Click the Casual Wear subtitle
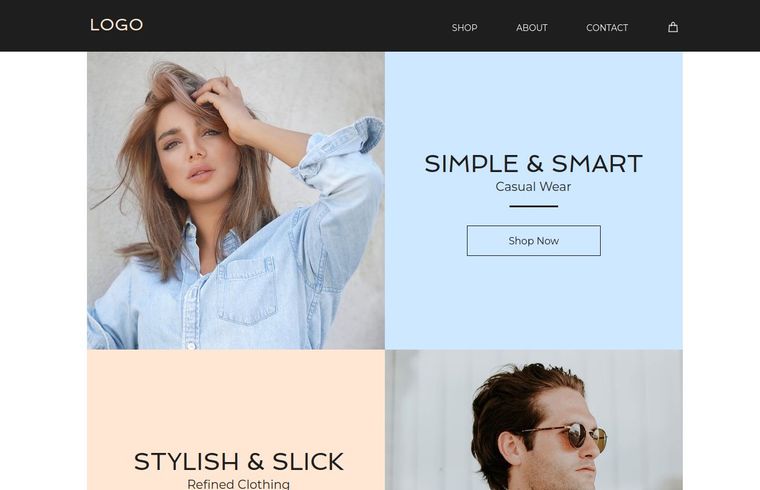 533,187
